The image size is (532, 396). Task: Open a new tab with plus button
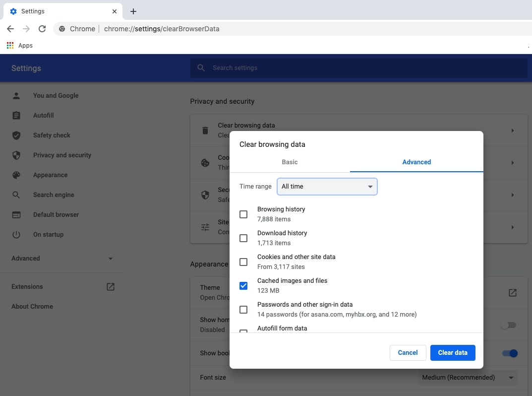tap(133, 11)
